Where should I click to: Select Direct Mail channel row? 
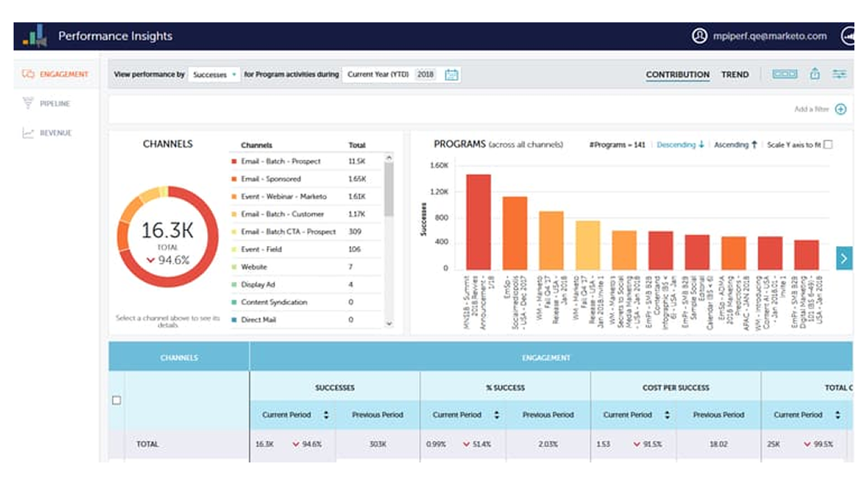(x=305, y=319)
